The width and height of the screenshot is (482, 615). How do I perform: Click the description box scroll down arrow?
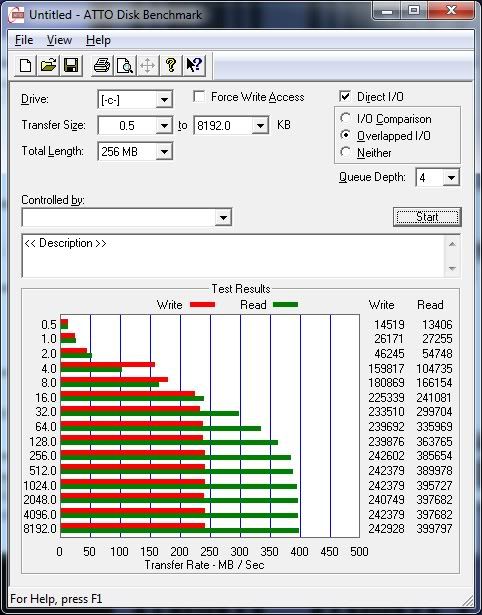point(452,269)
